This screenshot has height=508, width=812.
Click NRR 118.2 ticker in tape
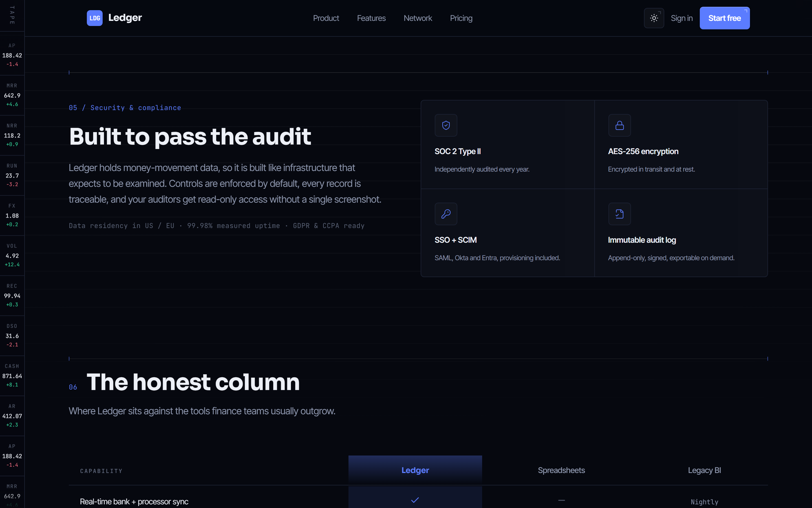pyautogui.click(x=12, y=135)
